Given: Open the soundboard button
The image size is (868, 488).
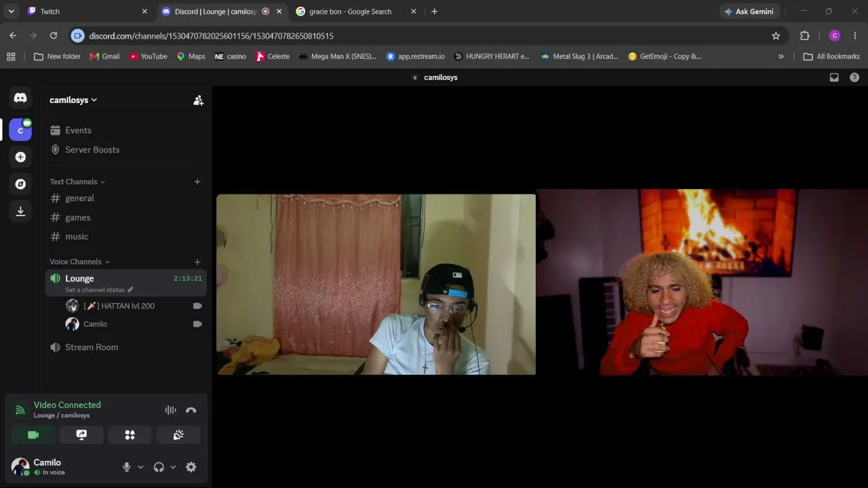Looking at the screenshot, I should (178, 435).
